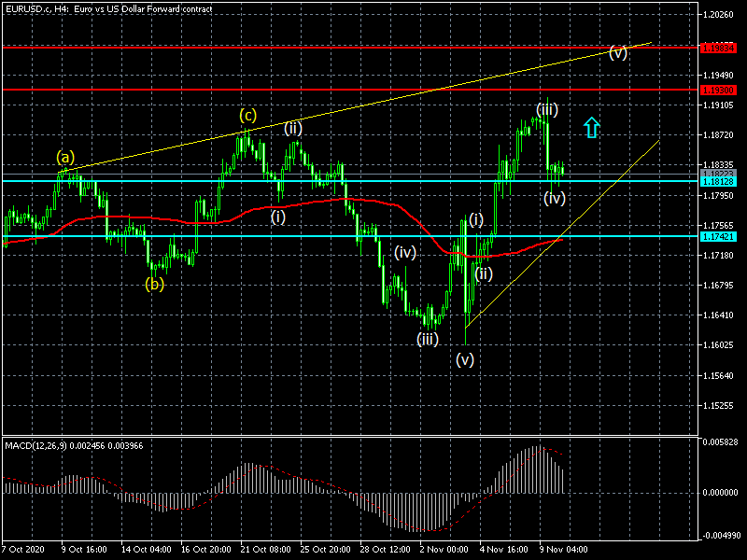Click the 1.16025 price scale value
Viewport: 747px width, 560px height.
pos(718,344)
